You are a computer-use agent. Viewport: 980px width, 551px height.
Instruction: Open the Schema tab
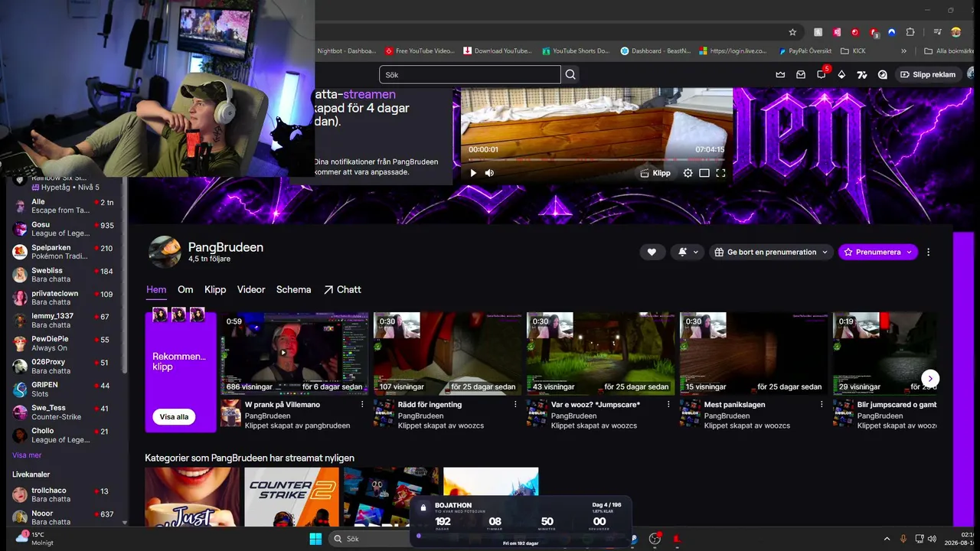click(294, 290)
